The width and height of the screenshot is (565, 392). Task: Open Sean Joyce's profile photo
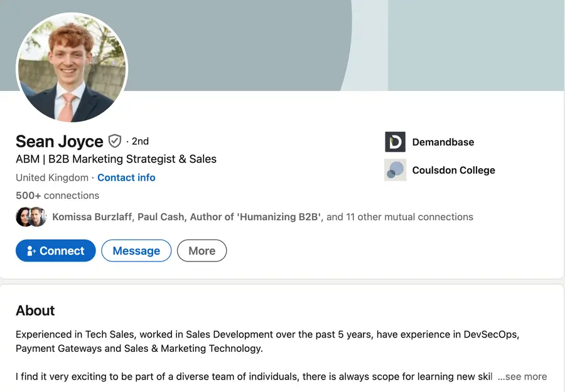pos(72,68)
